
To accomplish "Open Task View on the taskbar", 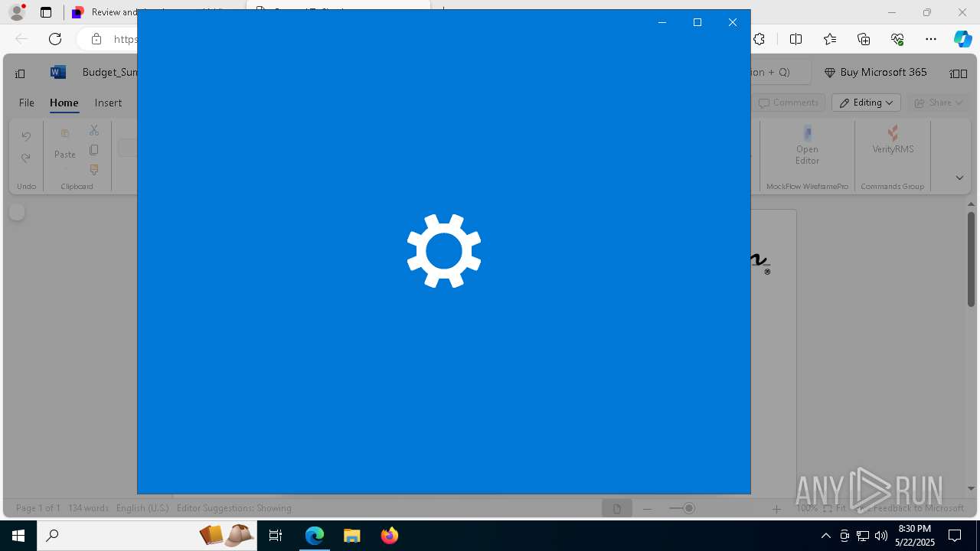I will tap(276, 536).
